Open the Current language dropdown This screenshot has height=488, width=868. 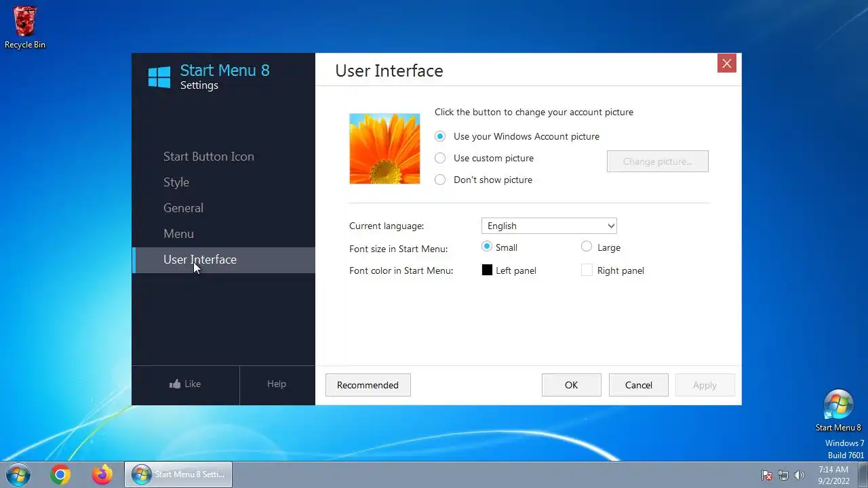(x=549, y=226)
